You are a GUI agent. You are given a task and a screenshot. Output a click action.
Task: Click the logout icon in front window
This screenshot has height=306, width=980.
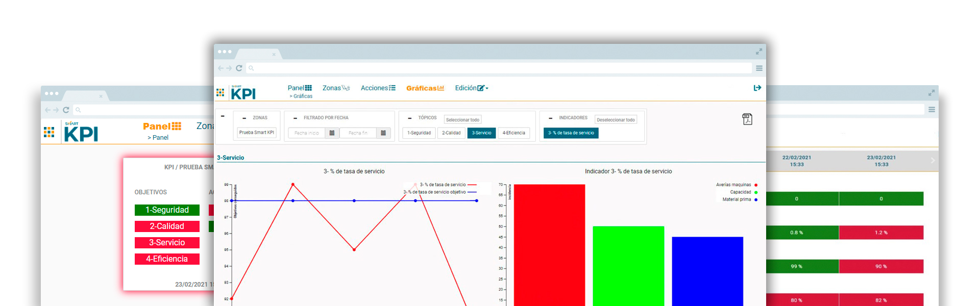(757, 88)
